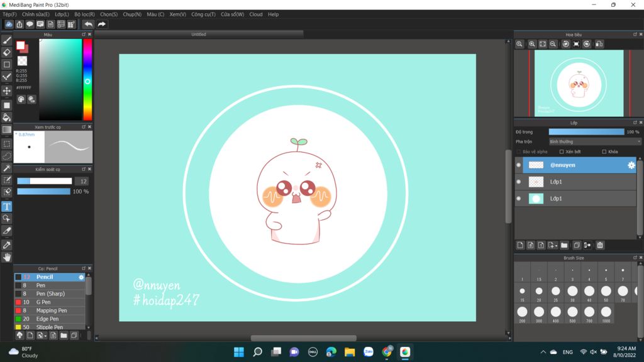
Task: Click the rainbow hue bar
Action: (x=87, y=80)
